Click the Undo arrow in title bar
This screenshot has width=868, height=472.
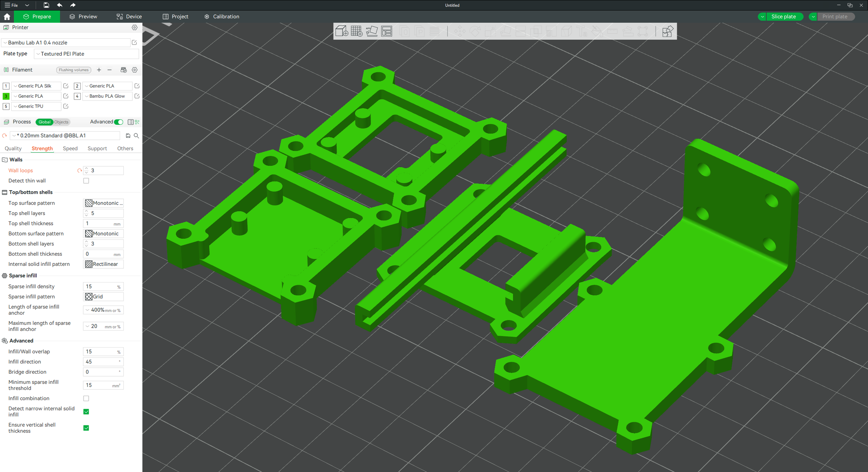(60, 5)
